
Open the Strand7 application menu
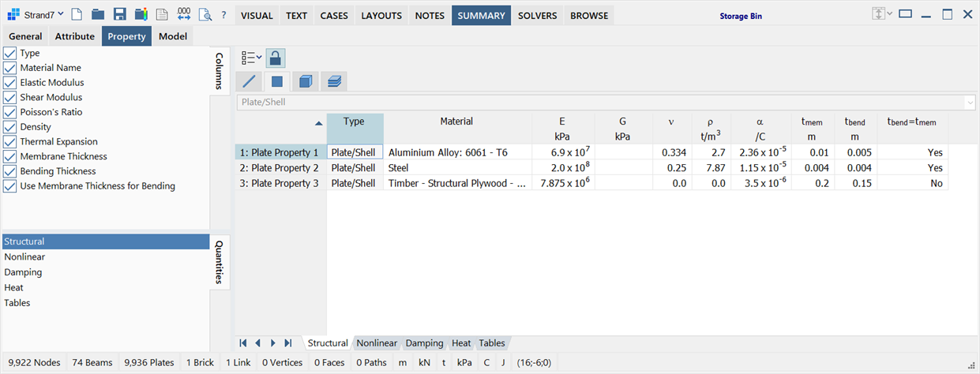pyautogui.click(x=36, y=15)
